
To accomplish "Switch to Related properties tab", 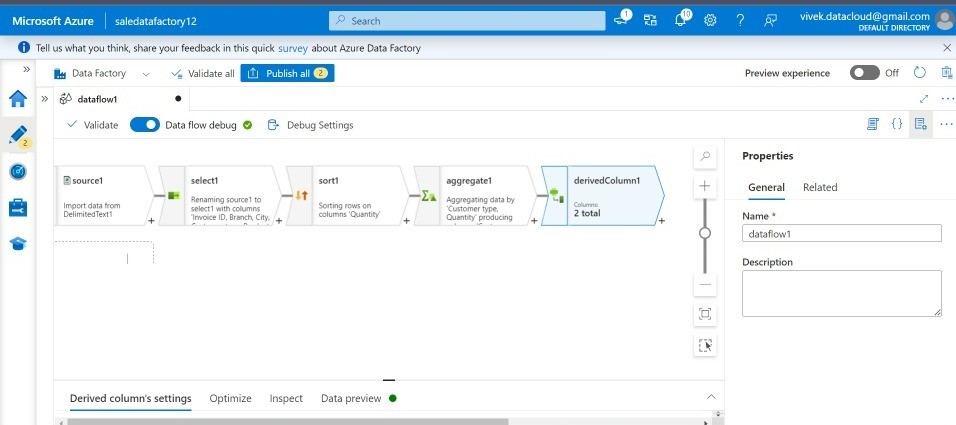I will click(819, 187).
